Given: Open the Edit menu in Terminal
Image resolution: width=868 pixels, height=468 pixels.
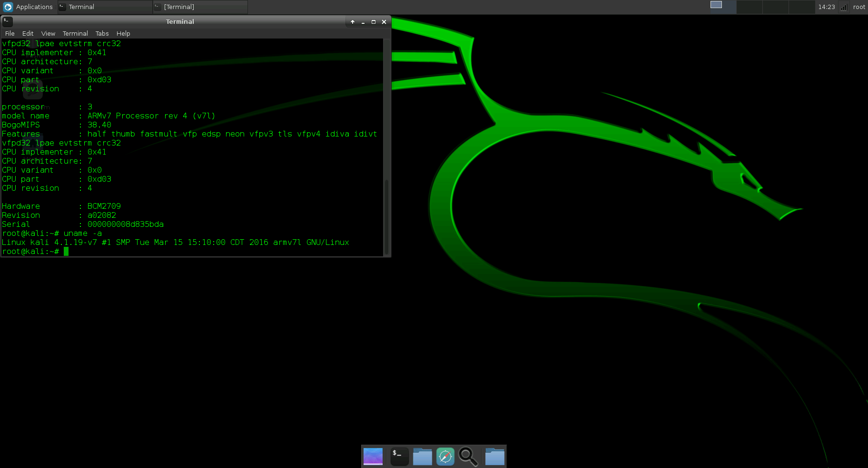Looking at the screenshot, I should (28, 34).
